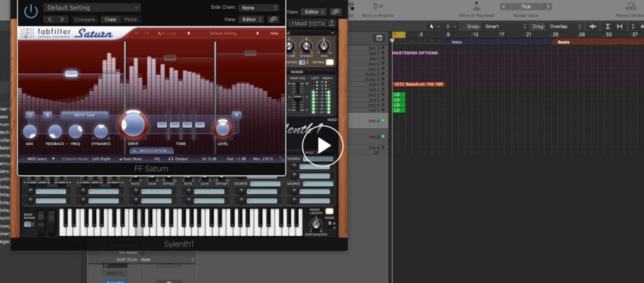Click the Move to Playhead icon
Image resolution: width=644 pixels, height=283 pixels.
click(475, 6)
